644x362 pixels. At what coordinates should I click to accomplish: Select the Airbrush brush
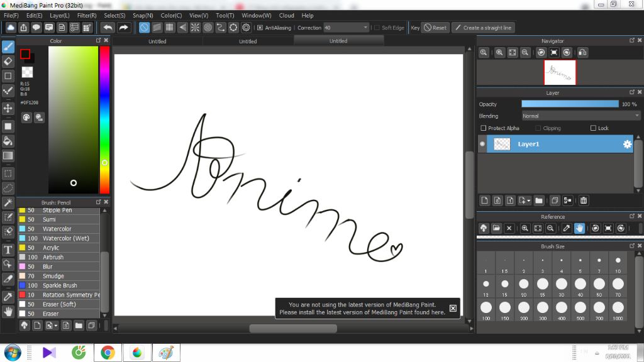58,257
